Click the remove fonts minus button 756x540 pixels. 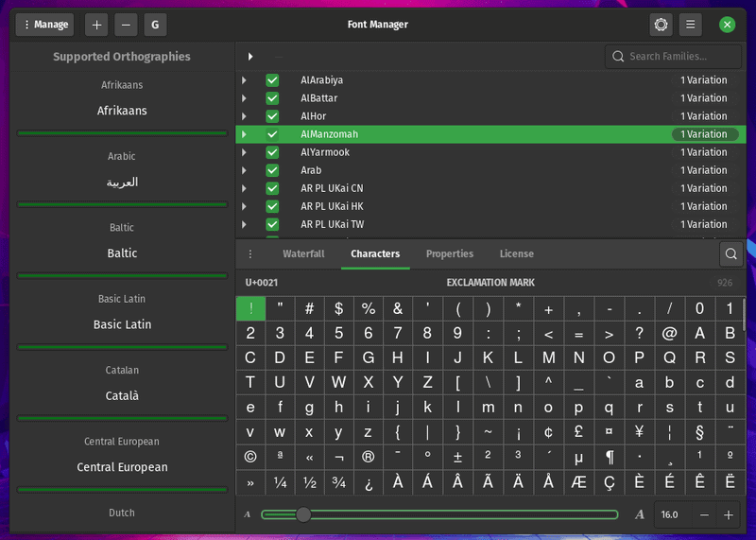pos(127,25)
